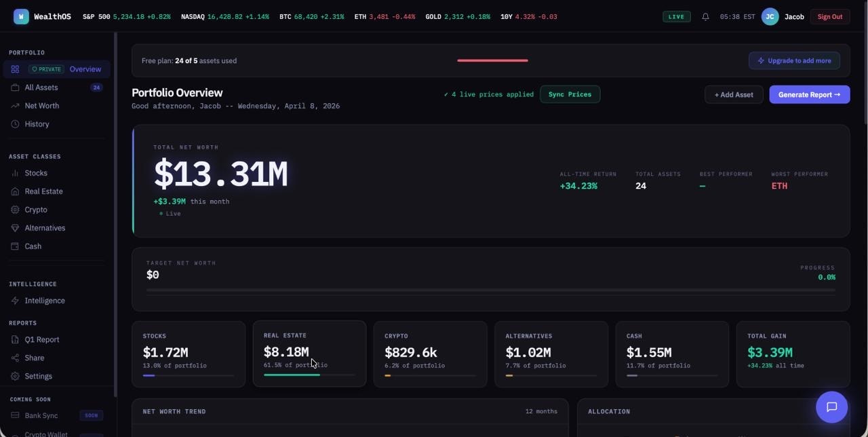868x437 pixels.
Task: Click the Sign Out button
Action: point(829,17)
